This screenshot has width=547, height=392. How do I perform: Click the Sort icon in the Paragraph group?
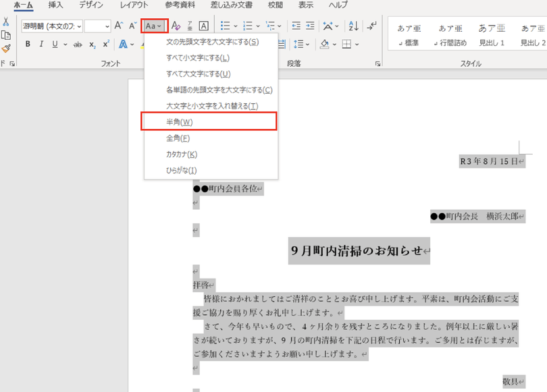[x=353, y=26]
